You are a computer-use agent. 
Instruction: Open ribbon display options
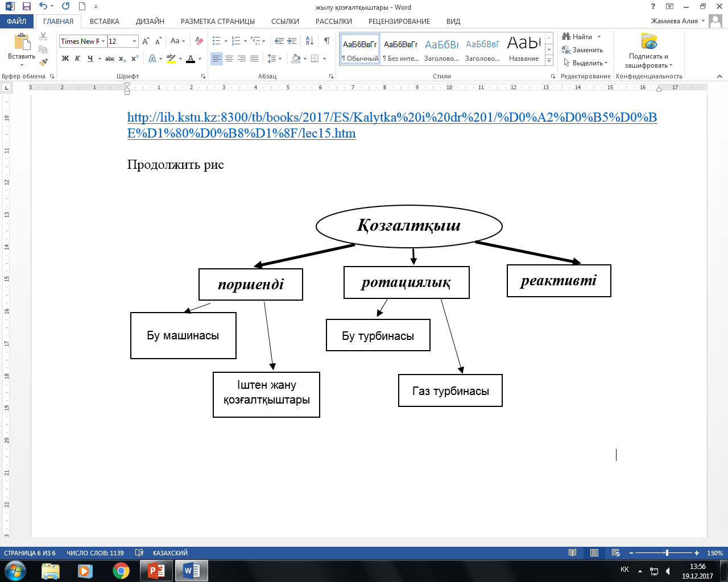tap(669, 7)
